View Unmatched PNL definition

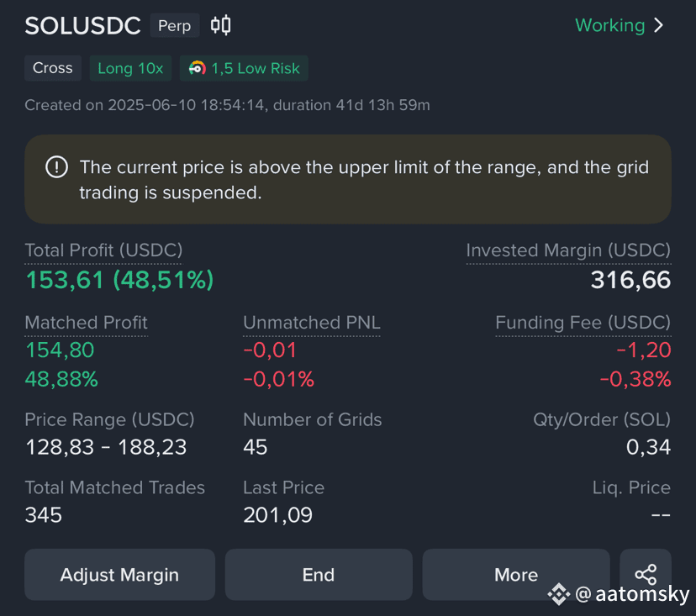click(x=312, y=323)
